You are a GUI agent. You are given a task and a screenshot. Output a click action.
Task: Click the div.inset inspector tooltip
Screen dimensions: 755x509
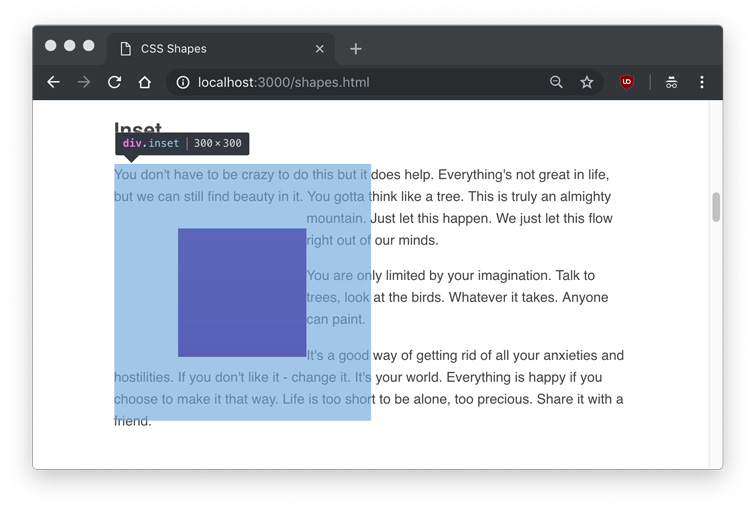coord(182,144)
